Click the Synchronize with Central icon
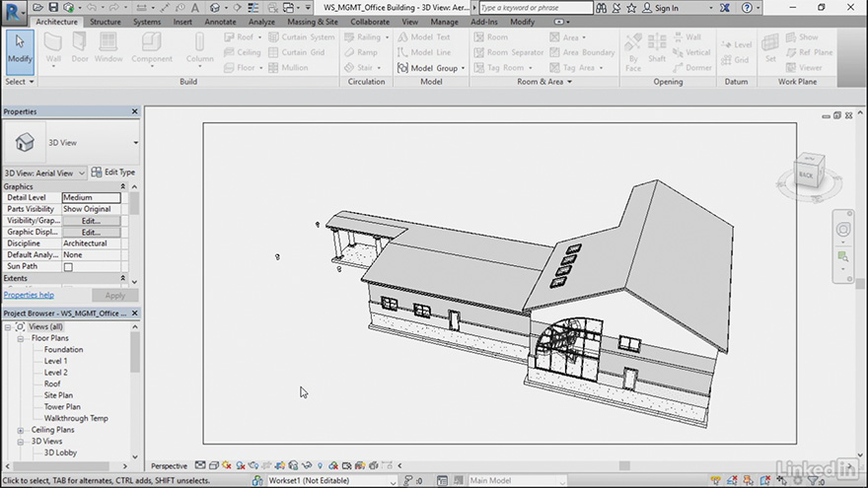This screenshot has width=868, height=488. click(69, 7)
